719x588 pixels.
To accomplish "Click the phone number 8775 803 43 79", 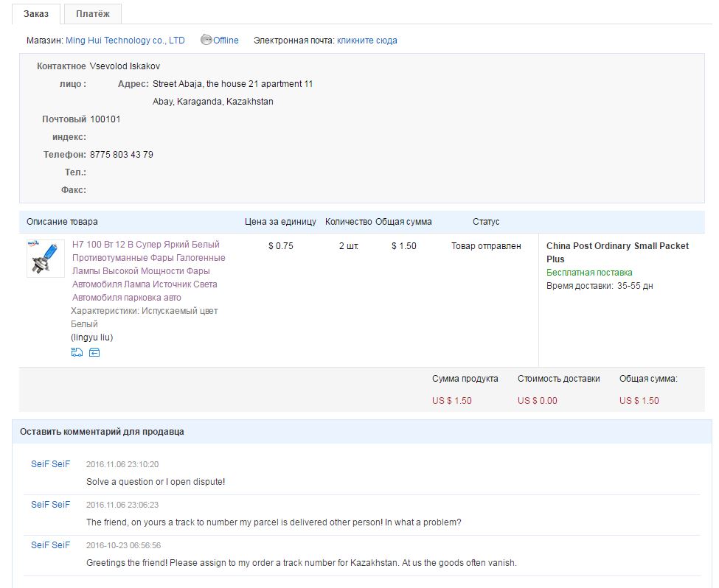I will point(122,155).
